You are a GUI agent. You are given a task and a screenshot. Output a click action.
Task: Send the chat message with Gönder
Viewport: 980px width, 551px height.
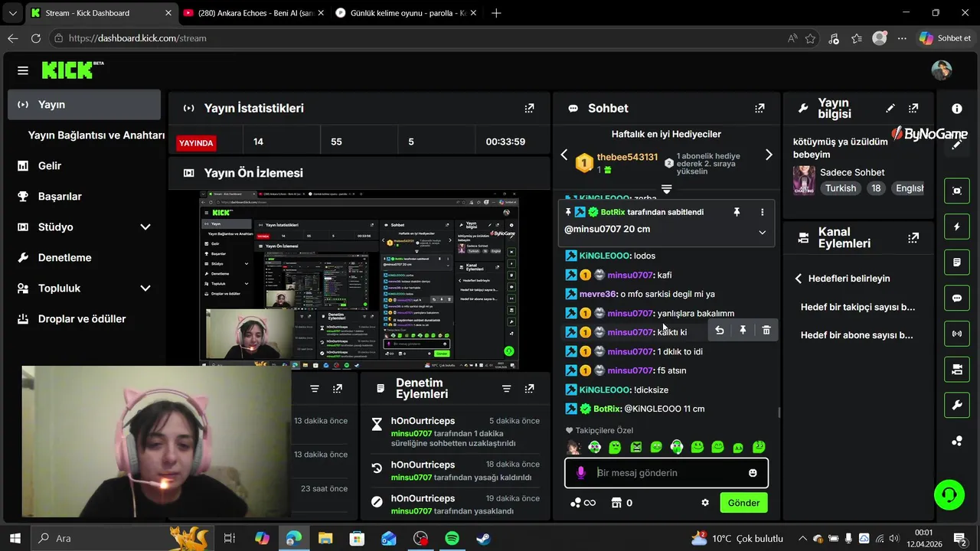pyautogui.click(x=743, y=503)
